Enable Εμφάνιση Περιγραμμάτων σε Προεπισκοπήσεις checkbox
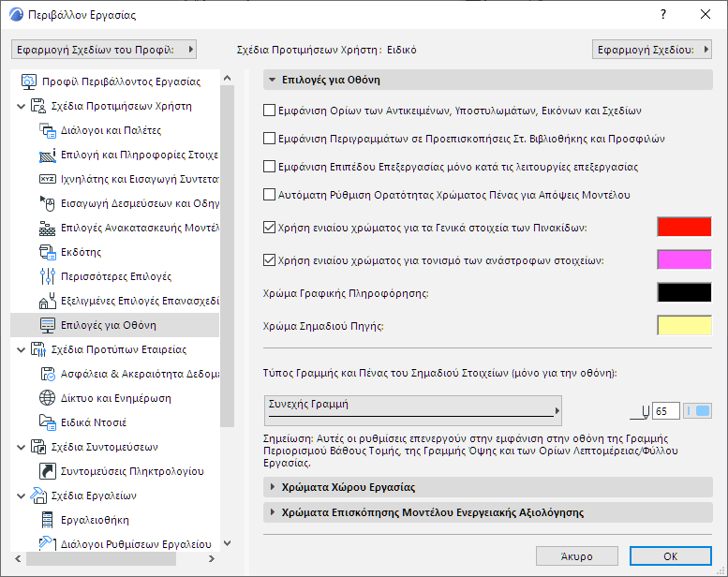Image resolution: width=728 pixels, height=577 pixels. 269,139
